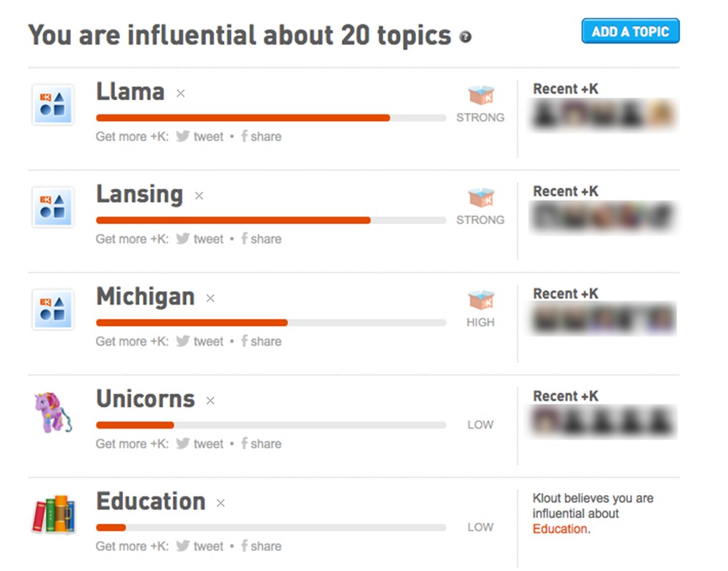The image size is (728, 571).
Task: Share Lansing topic on Facebook
Action: point(261,239)
